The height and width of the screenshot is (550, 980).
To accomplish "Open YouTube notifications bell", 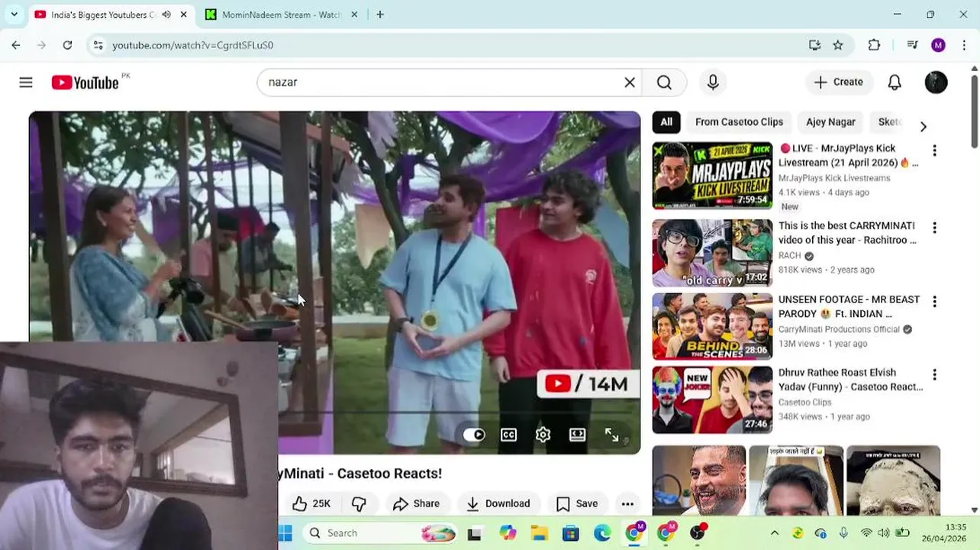I will coord(895,82).
